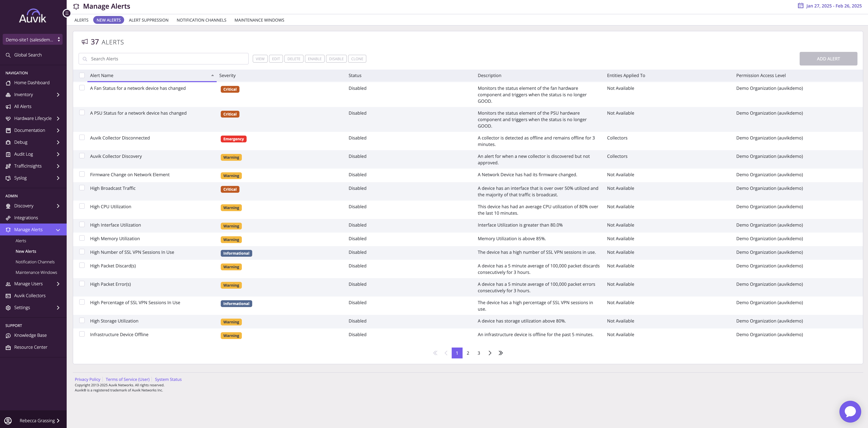Expand the Inventory menu chevron
868x428 pixels.
58,95
